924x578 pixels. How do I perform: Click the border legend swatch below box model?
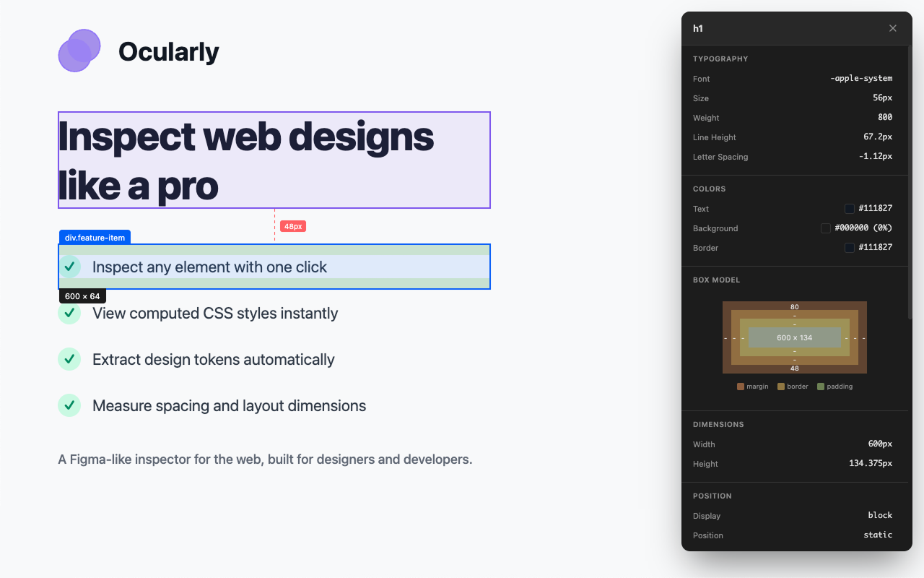click(x=780, y=386)
